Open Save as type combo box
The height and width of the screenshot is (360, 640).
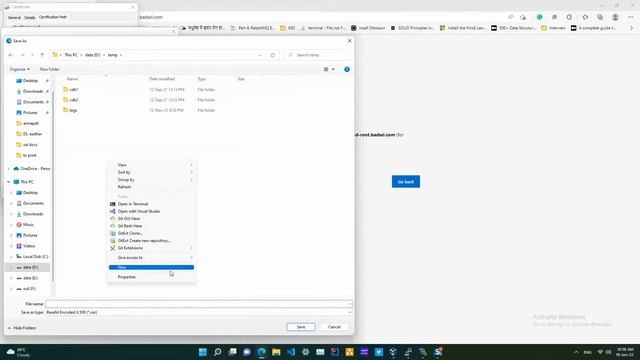(x=198, y=312)
